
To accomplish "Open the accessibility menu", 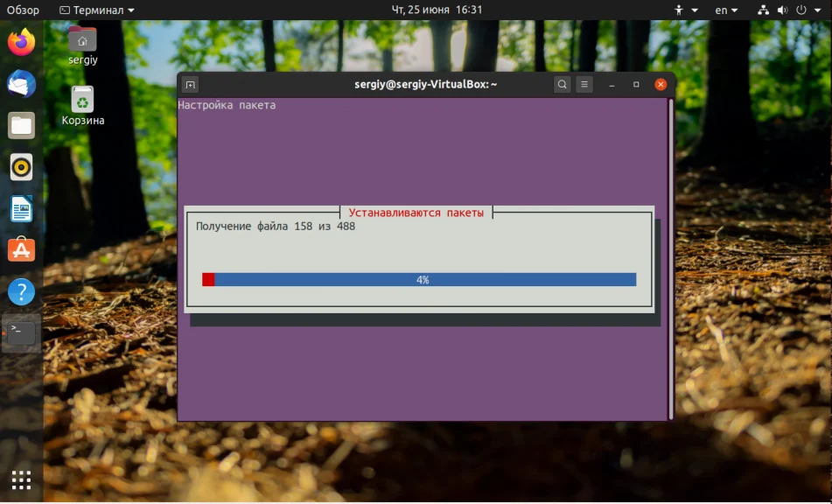I will [x=686, y=10].
